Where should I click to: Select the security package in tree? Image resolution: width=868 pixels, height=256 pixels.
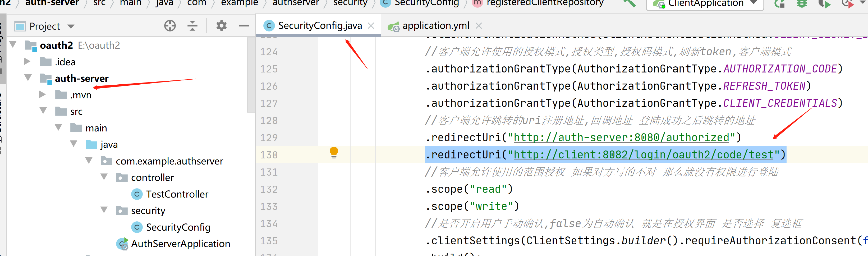tap(148, 211)
